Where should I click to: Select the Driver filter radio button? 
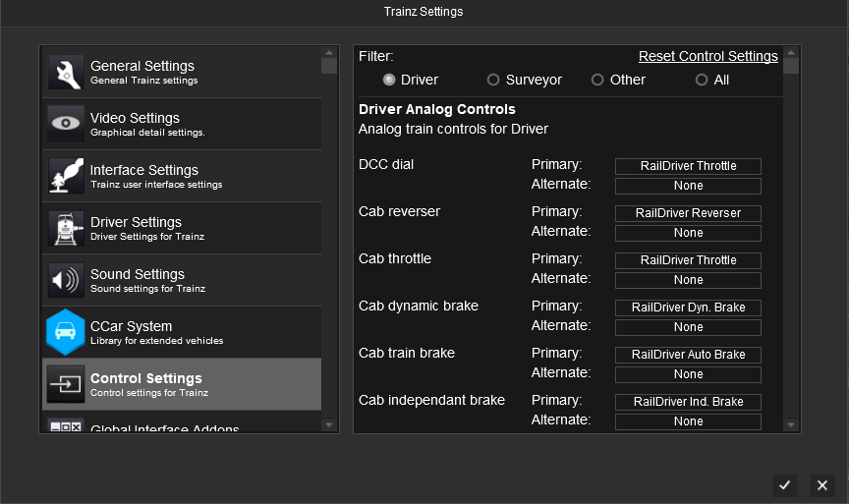click(x=389, y=81)
